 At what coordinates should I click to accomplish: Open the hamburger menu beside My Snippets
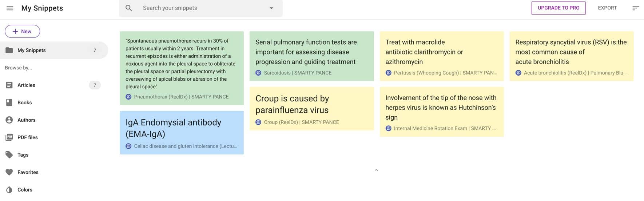tap(10, 8)
